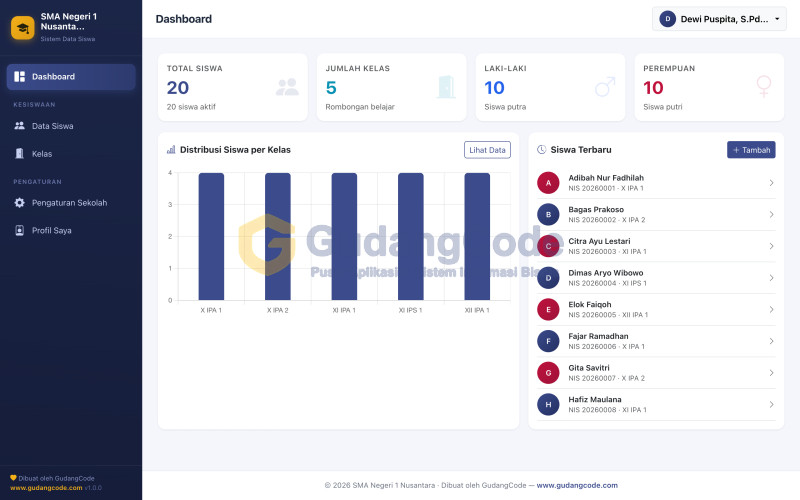Click the XI IPS 1 chart bar

coord(411,236)
